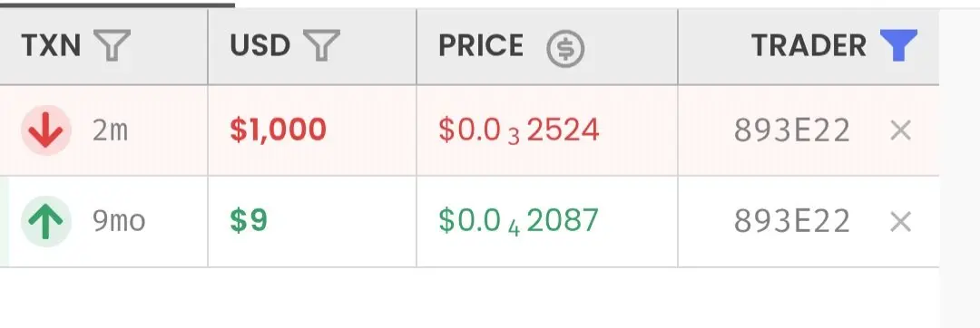Click the USD column header label
Image resolution: width=980 pixels, height=328 pixels.
[260, 45]
